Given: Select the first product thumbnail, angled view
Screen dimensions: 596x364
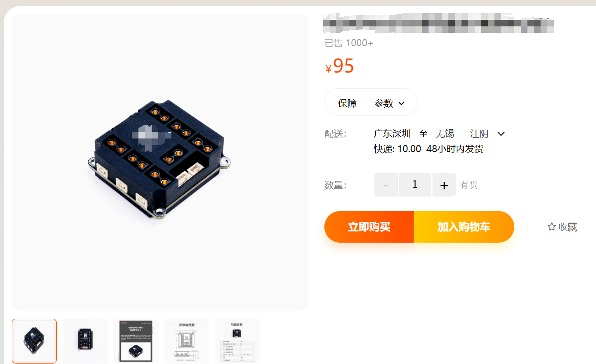Looking at the screenshot, I should [x=34, y=341].
